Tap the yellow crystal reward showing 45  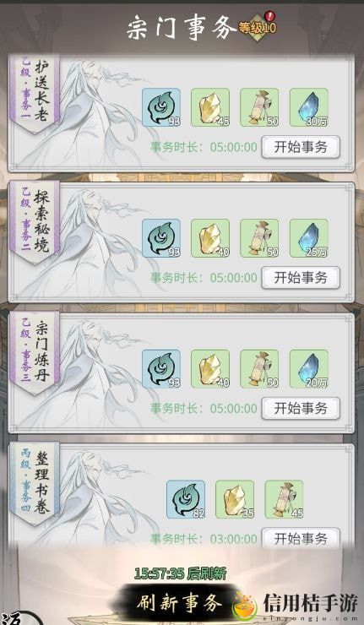tap(210, 107)
